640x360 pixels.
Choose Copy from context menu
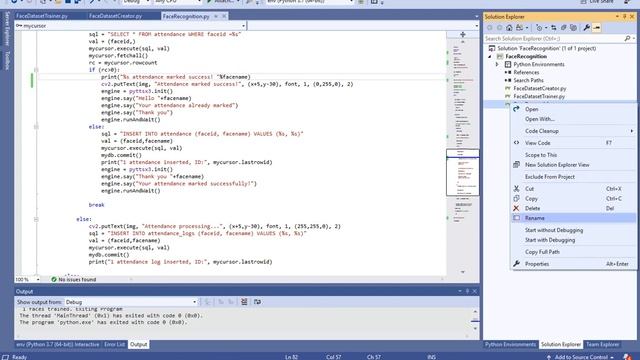(573, 198)
